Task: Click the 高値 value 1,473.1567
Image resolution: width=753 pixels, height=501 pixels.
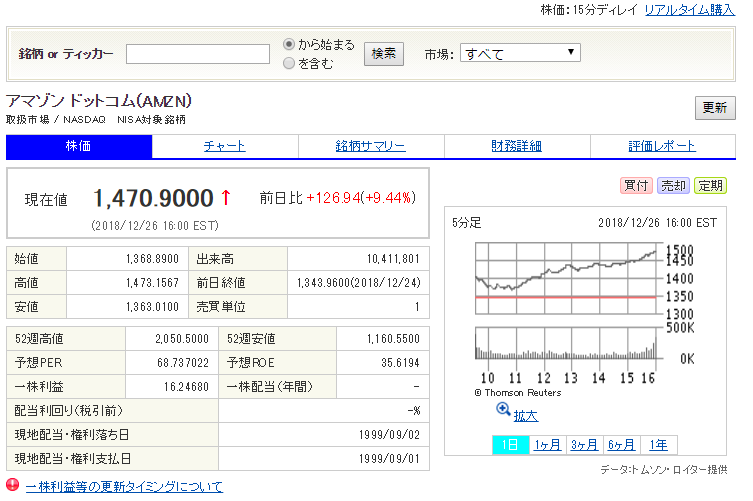Action: tap(153, 283)
